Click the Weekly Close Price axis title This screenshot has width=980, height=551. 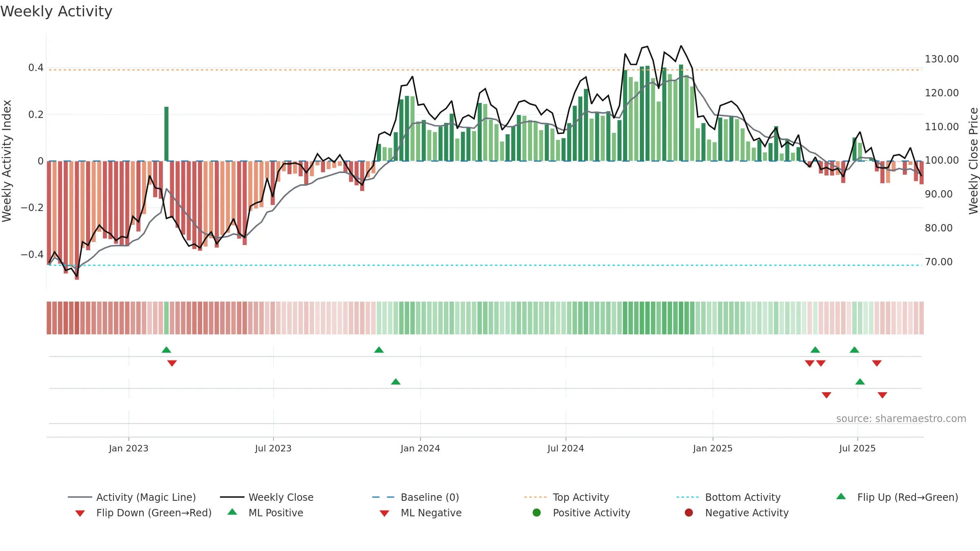click(973, 161)
